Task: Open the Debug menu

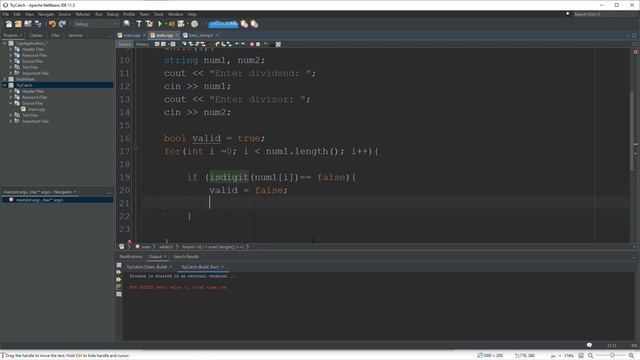Action: (x=112, y=14)
